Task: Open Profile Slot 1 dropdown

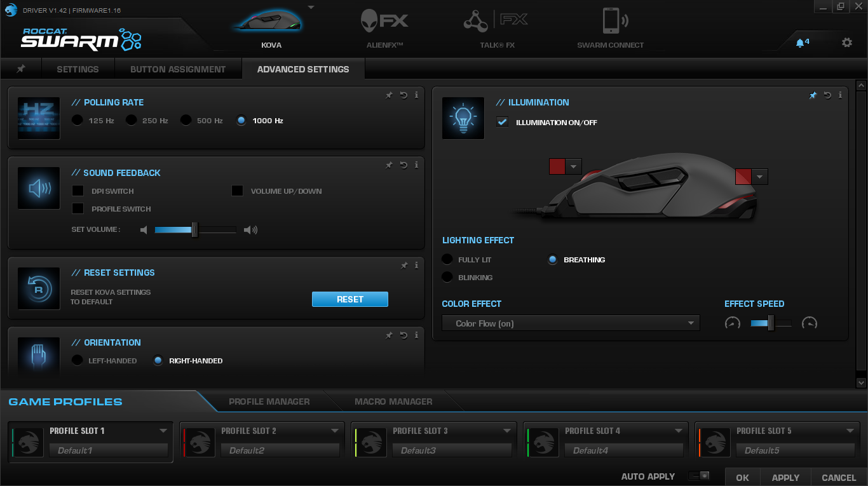Action: click(x=163, y=431)
